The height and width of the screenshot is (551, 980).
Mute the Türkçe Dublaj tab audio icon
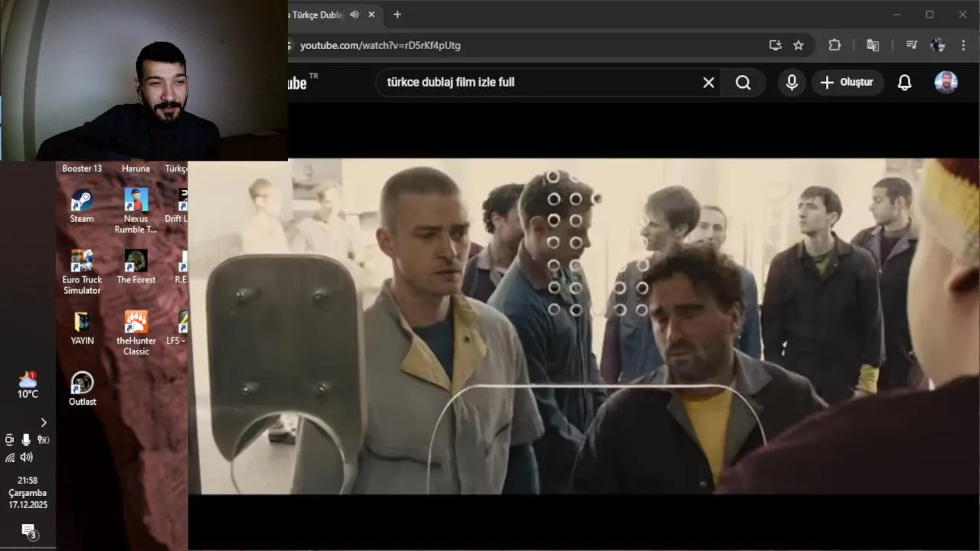(354, 15)
